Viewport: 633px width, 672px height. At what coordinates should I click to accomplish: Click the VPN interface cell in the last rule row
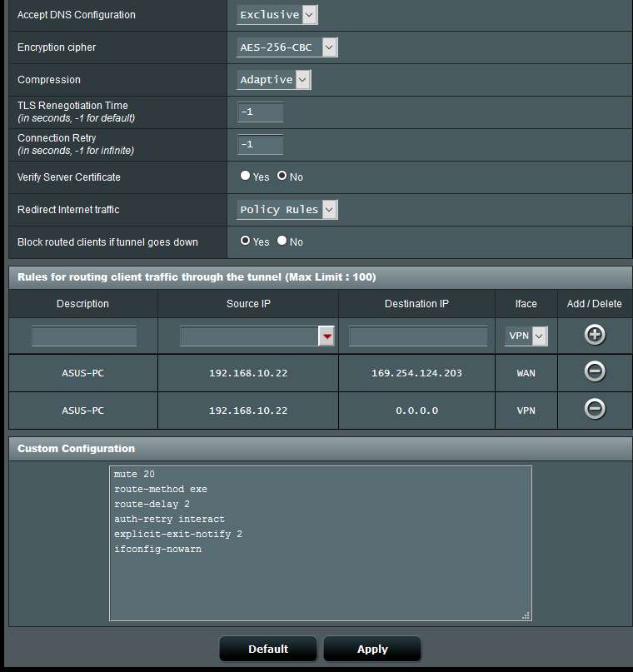tap(526, 411)
